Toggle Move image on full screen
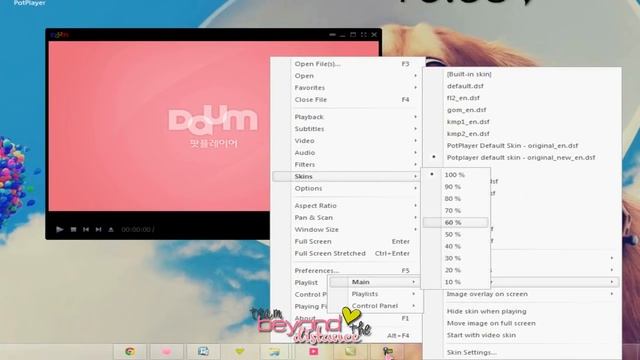 491,323
